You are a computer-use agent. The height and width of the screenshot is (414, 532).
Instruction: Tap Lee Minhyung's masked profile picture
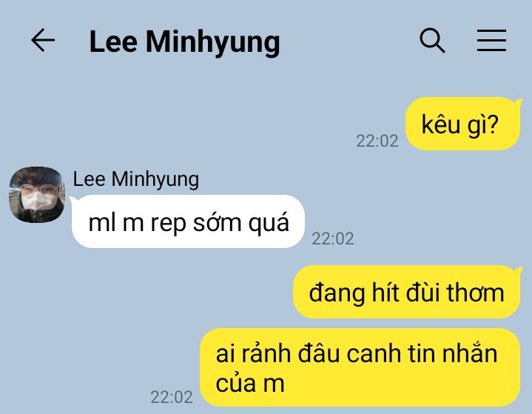point(37,195)
